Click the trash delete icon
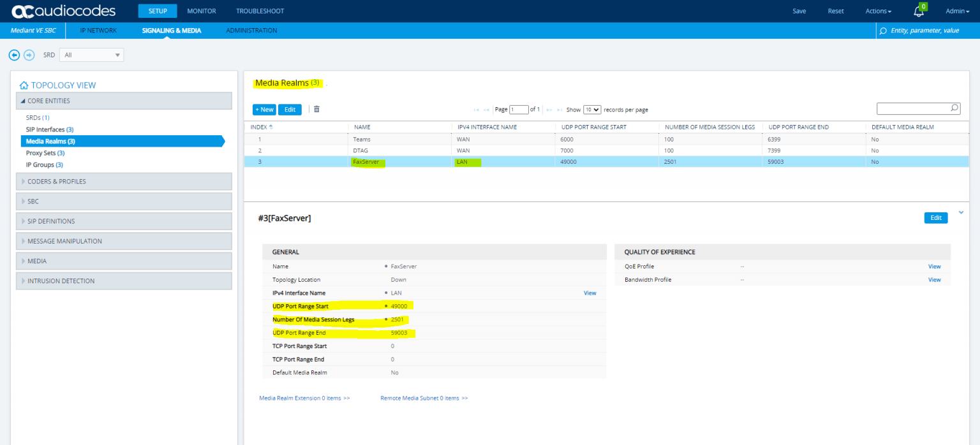980x445 pixels. (x=316, y=109)
